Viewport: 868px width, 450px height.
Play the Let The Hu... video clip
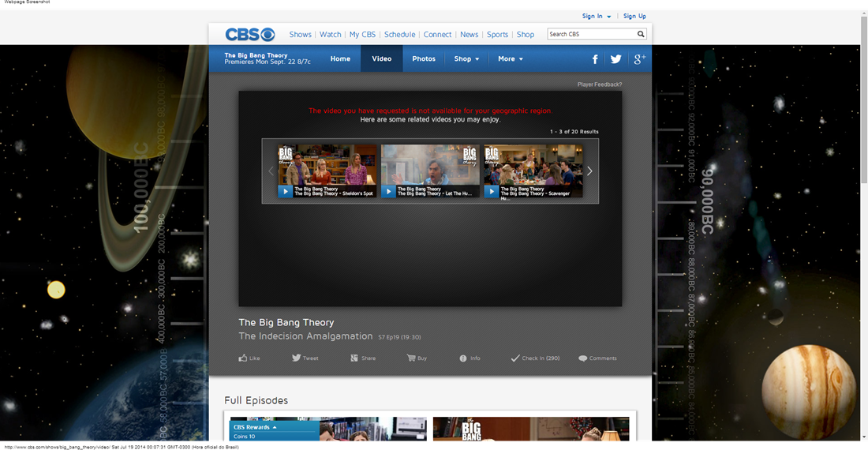pos(388,192)
